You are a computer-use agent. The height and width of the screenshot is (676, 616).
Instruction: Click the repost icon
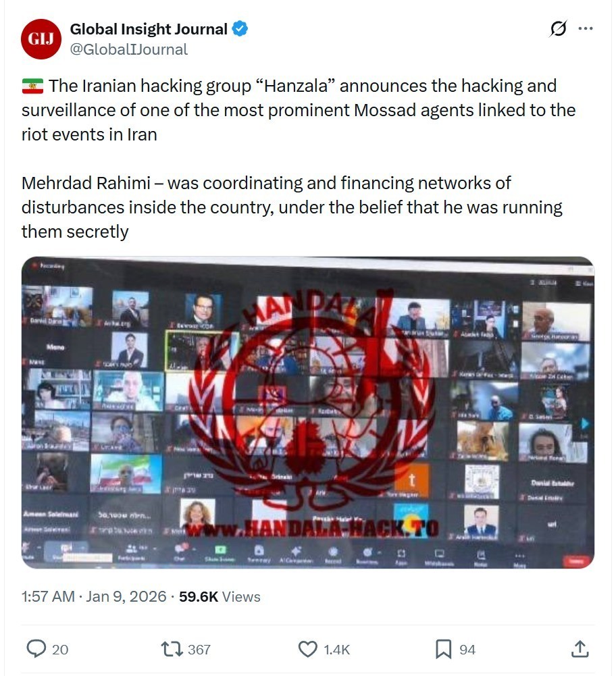172,649
